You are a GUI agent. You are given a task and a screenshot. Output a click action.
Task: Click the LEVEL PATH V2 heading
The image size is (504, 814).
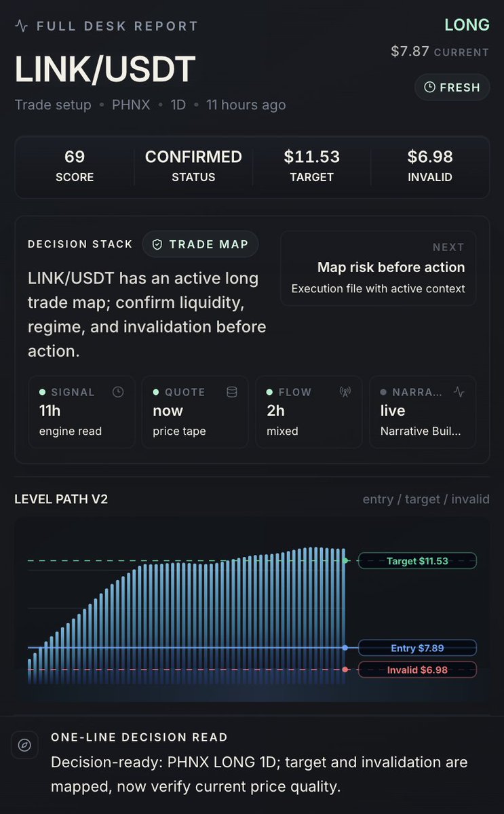click(x=61, y=499)
